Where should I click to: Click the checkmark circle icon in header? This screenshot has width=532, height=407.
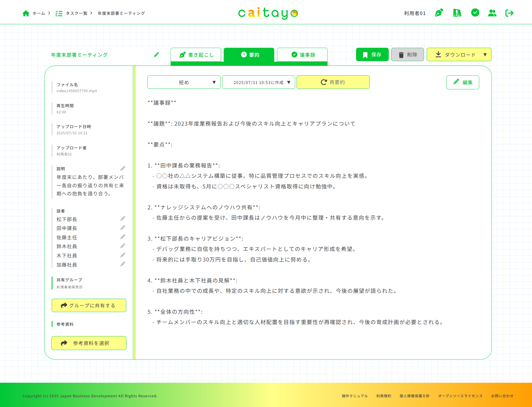[475, 13]
